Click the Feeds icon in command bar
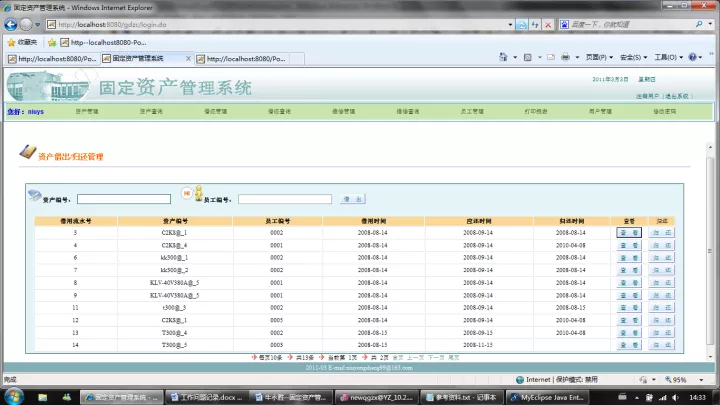Screen dimensions: 720x405 coord(528,57)
